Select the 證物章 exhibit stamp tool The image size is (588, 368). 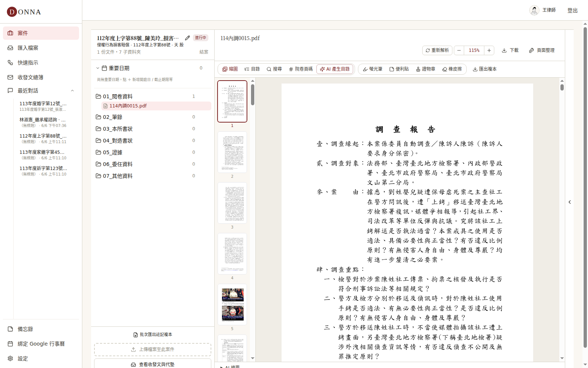pos(426,69)
